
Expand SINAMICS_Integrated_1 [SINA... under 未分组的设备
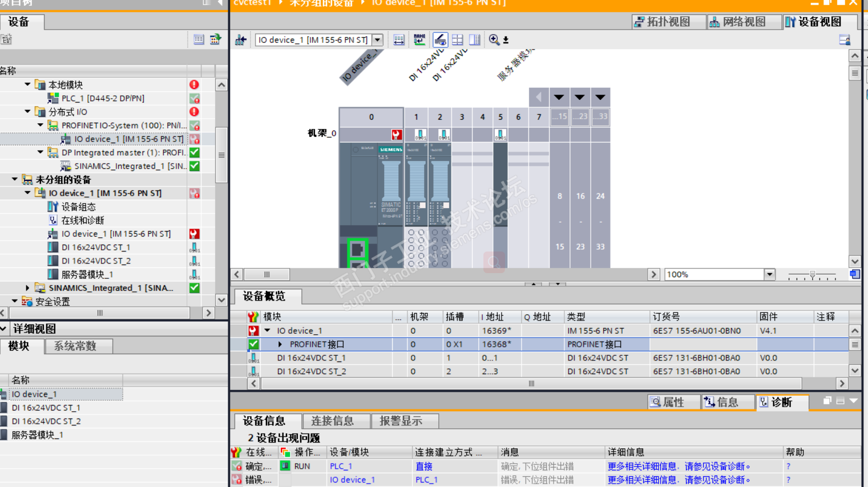(x=27, y=288)
